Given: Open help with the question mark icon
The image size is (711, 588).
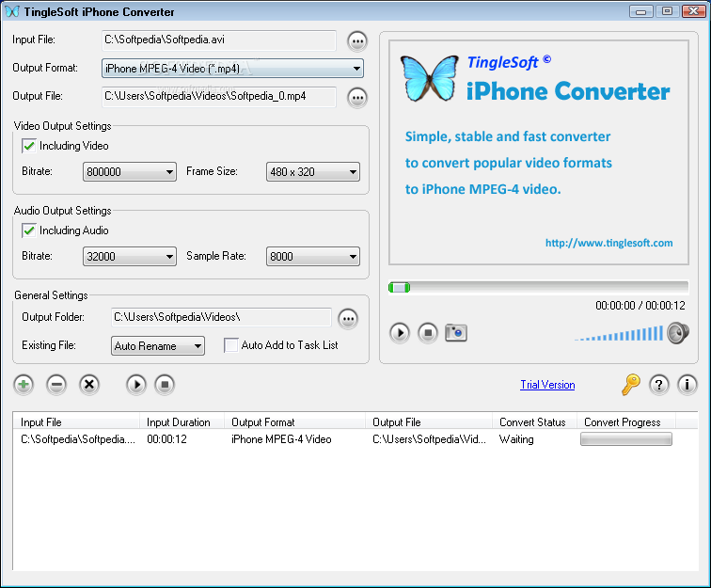Looking at the screenshot, I should click(x=659, y=385).
